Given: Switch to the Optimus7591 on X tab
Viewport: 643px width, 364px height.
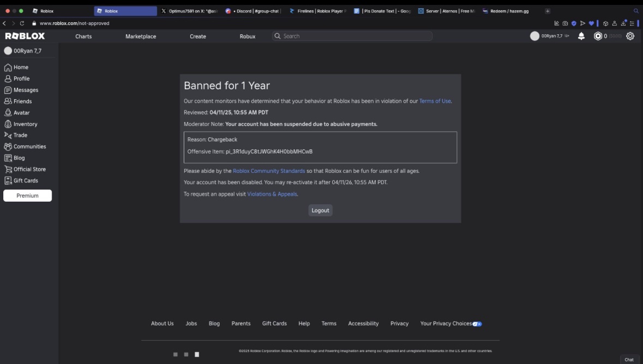Looking at the screenshot, I should point(189,11).
